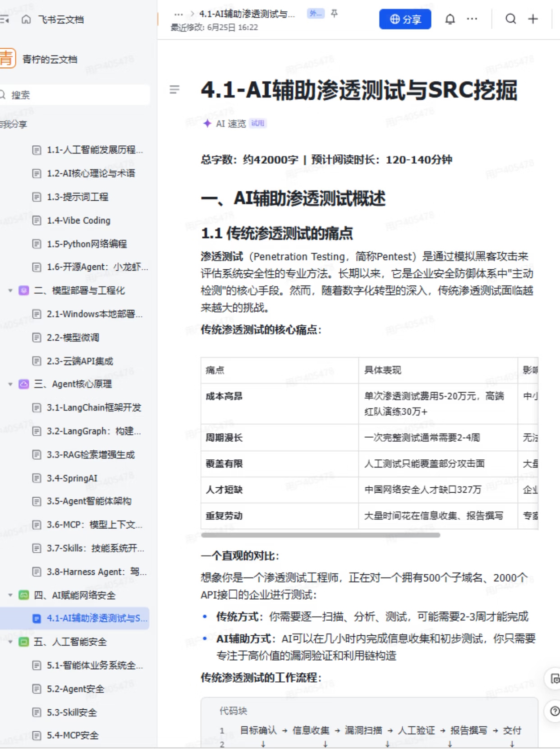
Task: Click document icon beside 1.3-提示词工程
Action: (x=37, y=197)
